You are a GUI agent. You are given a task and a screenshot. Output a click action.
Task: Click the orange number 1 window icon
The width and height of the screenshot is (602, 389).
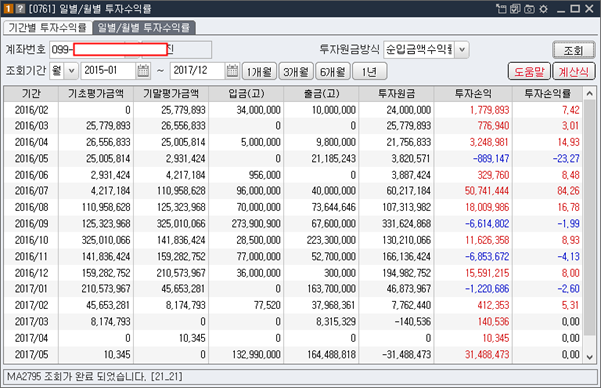(x=8, y=8)
